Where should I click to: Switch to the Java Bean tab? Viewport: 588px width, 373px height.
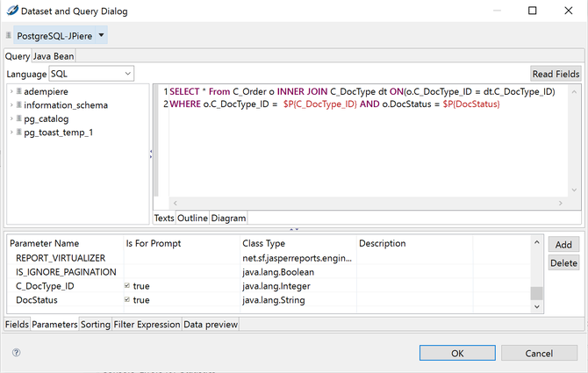(54, 56)
